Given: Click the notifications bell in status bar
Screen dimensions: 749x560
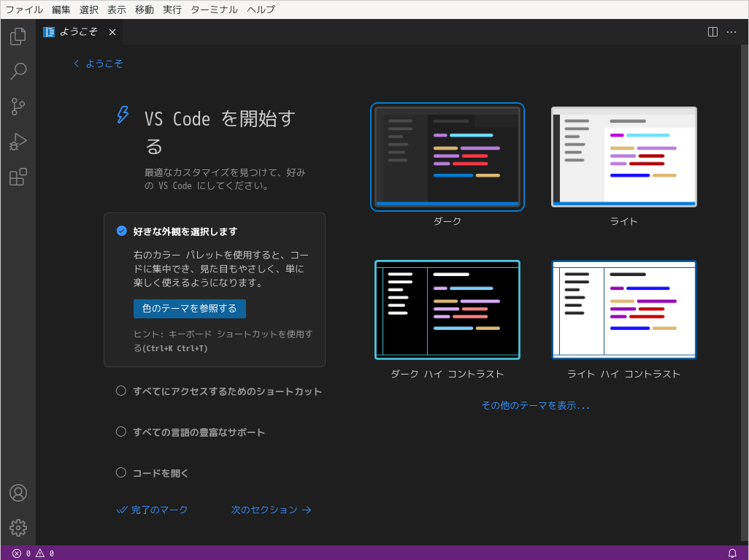Looking at the screenshot, I should coord(732,553).
